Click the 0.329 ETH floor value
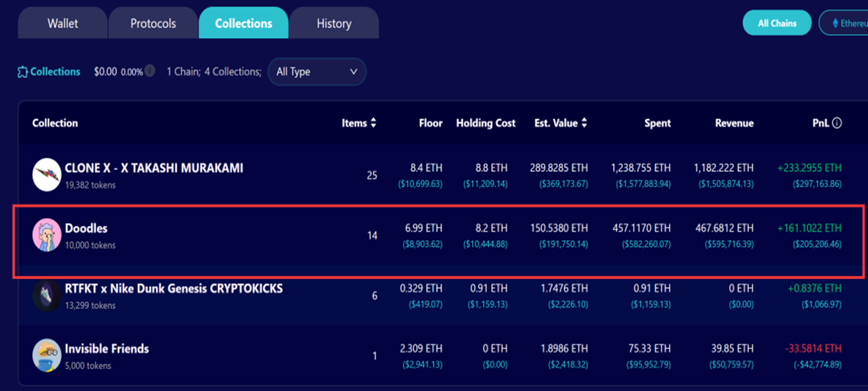The image size is (868, 391). pos(420,288)
